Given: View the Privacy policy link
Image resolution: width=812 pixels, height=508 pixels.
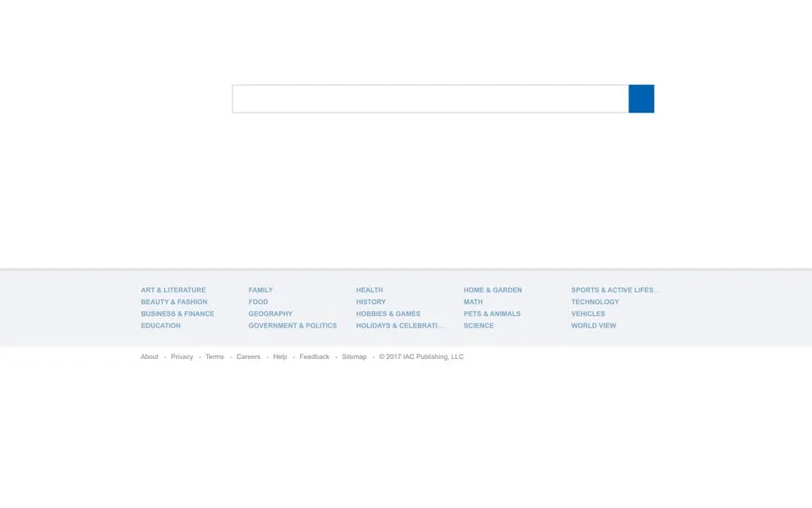Looking at the screenshot, I should click(182, 356).
